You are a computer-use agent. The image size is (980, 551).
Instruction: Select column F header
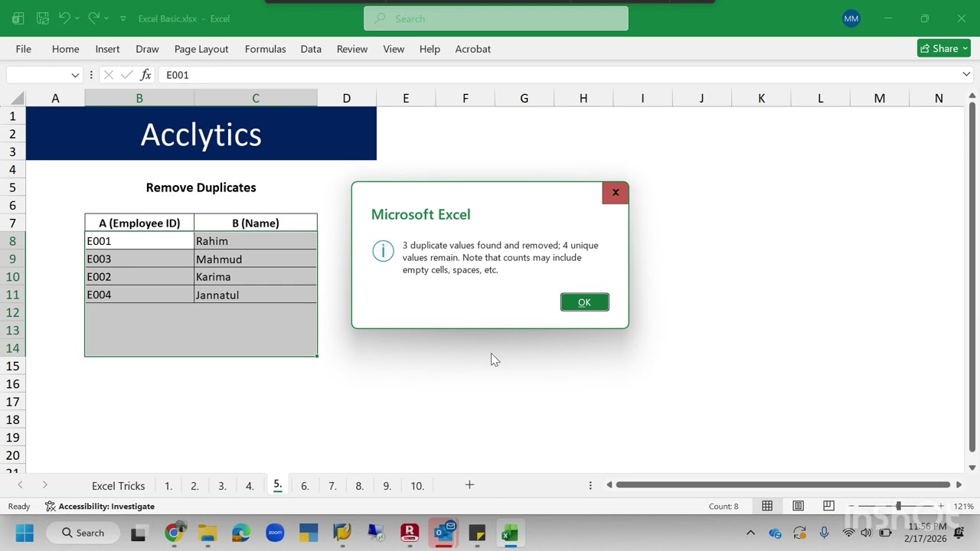465,98
